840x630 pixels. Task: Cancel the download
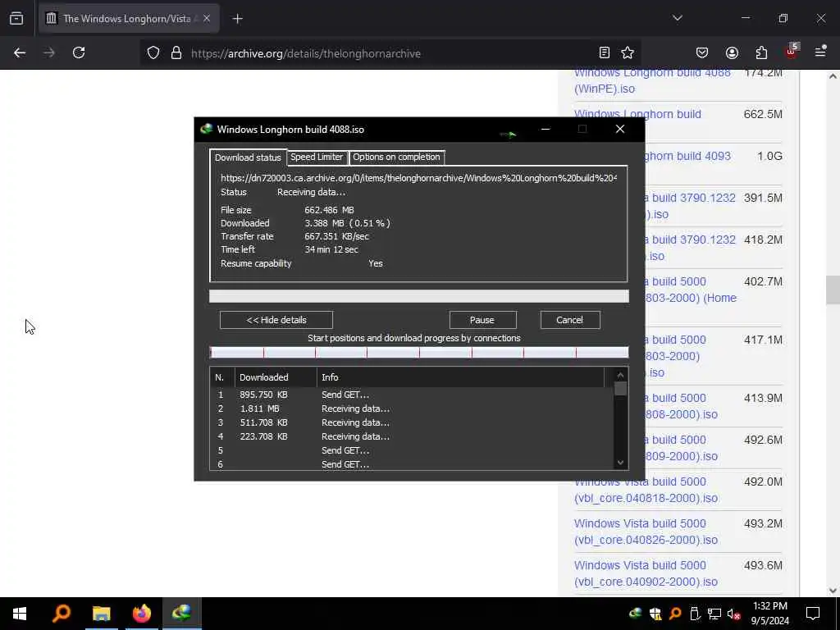569,320
